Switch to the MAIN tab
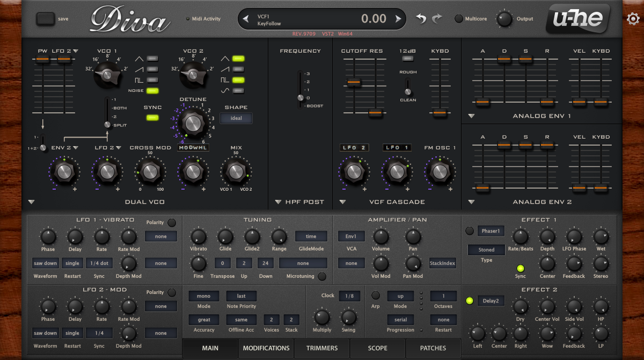644x360 pixels. (210, 348)
